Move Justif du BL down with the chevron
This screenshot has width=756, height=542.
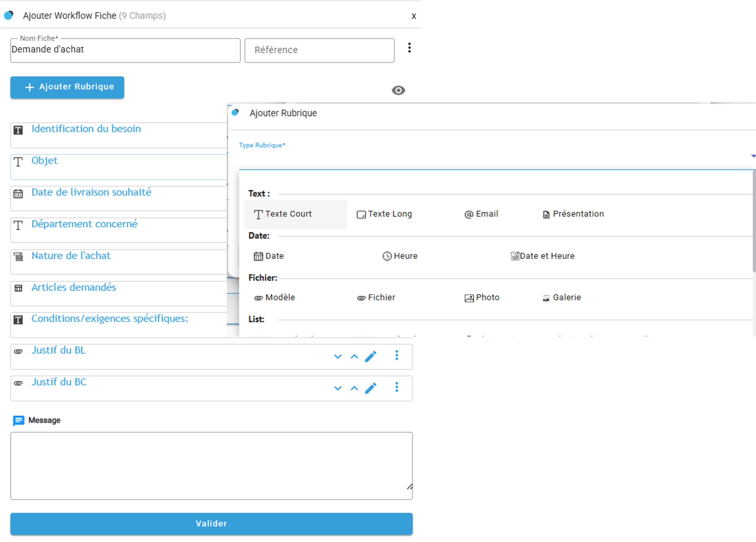pos(338,356)
